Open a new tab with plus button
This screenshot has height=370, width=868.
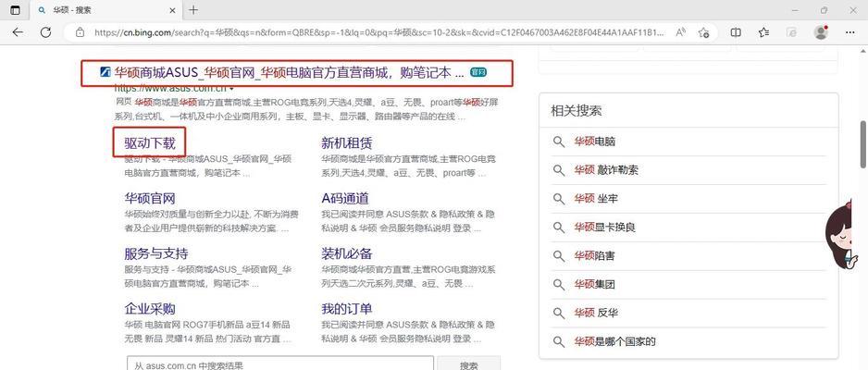click(x=193, y=10)
